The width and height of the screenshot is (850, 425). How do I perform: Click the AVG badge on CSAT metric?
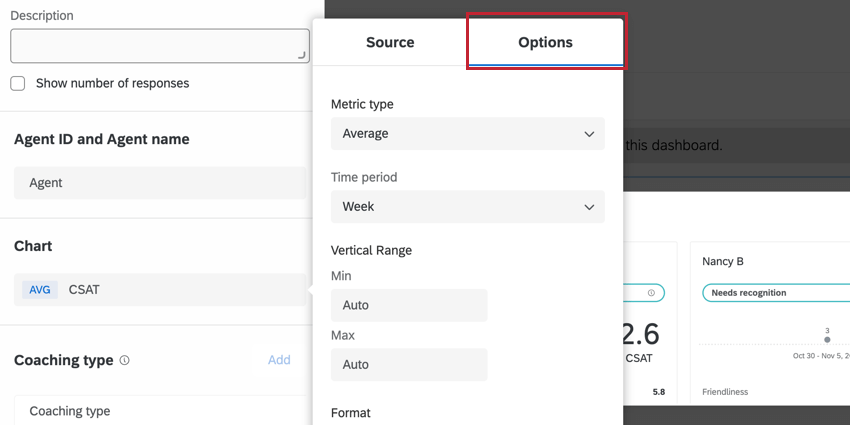tap(40, 290)
